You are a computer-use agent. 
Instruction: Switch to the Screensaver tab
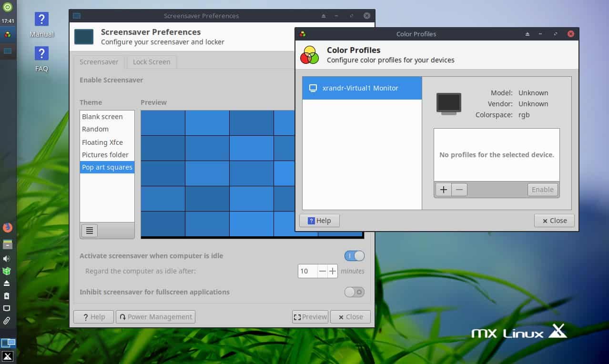[x=99, y=62]
